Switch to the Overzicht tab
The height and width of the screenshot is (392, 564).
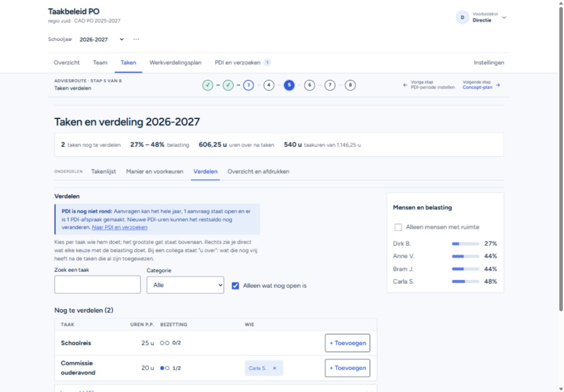[x=66, y=63]
